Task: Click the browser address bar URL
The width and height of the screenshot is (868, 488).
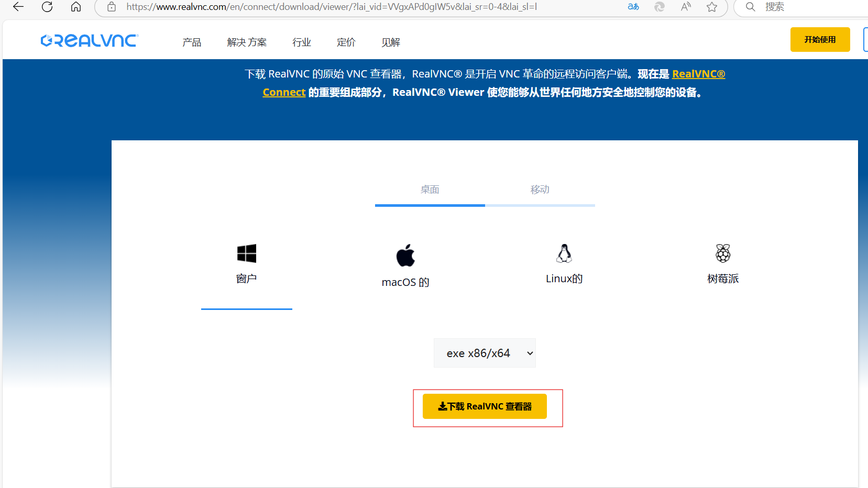Action: (x=332, y=7)
